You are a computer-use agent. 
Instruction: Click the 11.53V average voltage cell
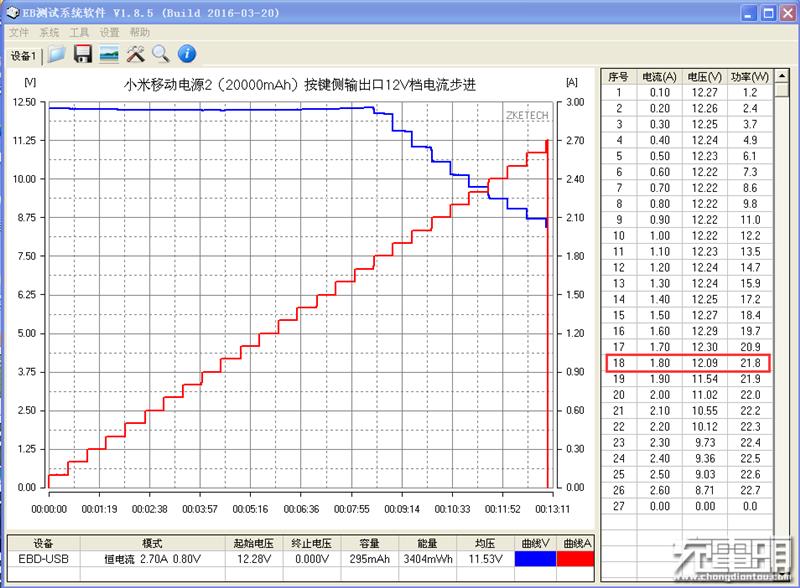[x=485, y=559]
